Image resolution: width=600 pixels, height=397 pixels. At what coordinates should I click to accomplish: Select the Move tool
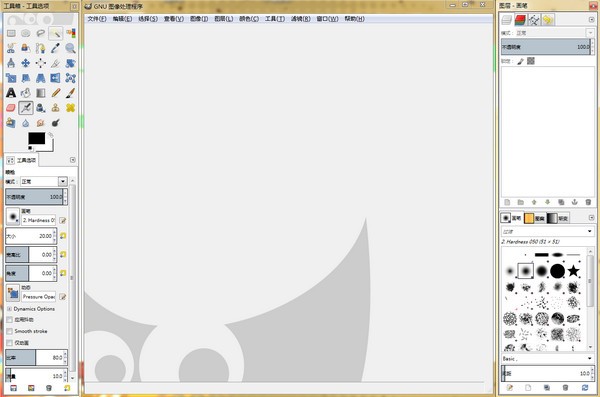26,63
